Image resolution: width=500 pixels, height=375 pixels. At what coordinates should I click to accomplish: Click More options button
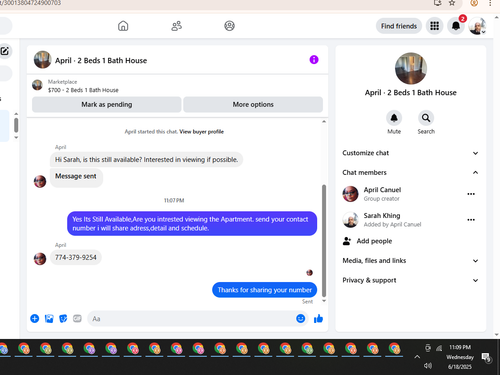click(253, 104)
